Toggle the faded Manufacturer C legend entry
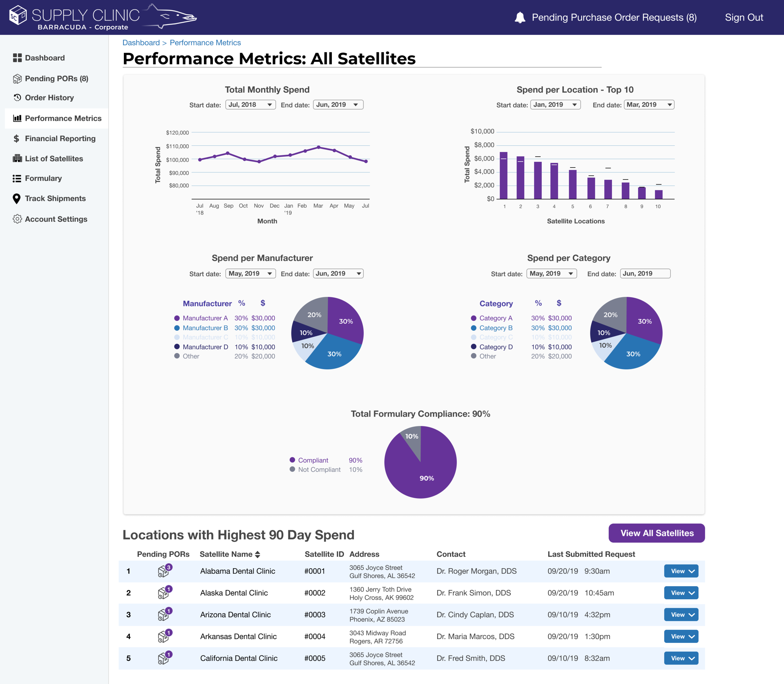This screenshot has height=684, width=784. [224, 337]
